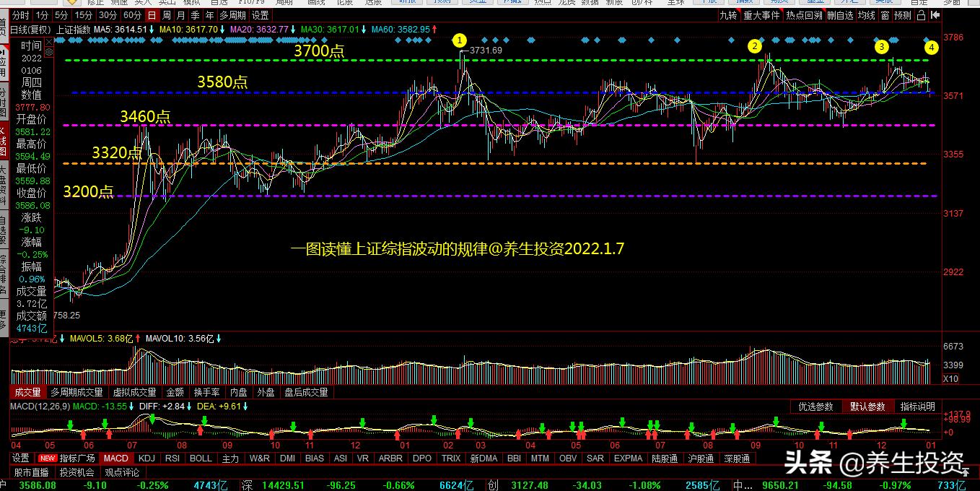This screenshot has width=980, height=491.
Task: Switch to 年 yearly chart
Action: [x=210, y=15]
